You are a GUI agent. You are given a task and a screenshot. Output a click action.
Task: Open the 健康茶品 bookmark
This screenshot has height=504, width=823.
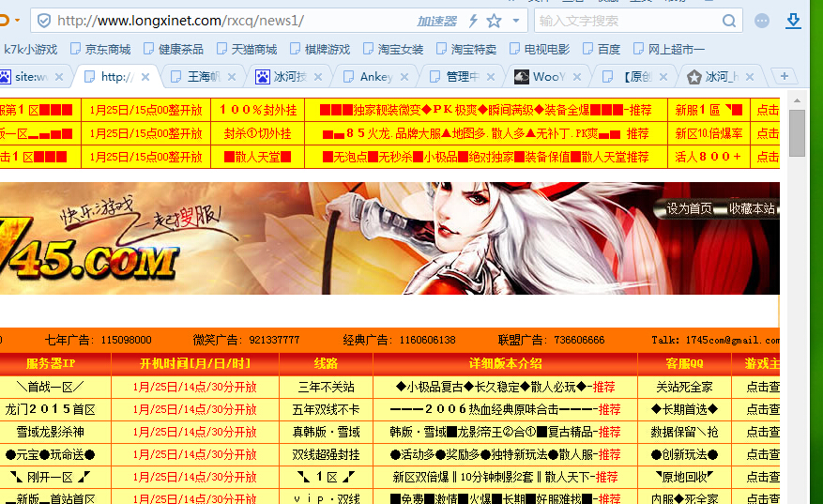tap(174, 50)
